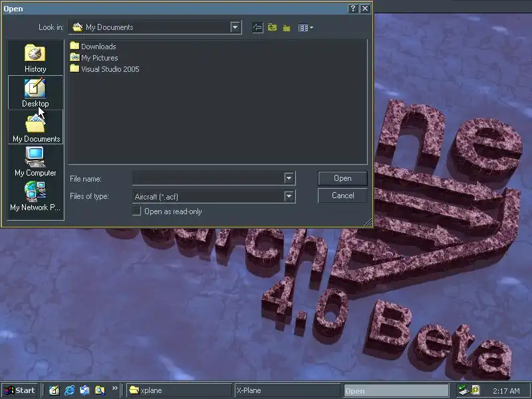
Task: Expand the Look in dropdown
Action: (235, 27)
